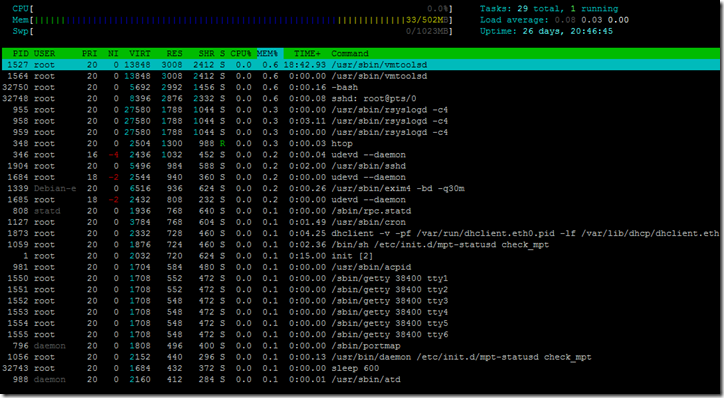This screenshot has height=398, width=724.
Task: Sort by the NI column header
Action: click(x=113, y=54)
